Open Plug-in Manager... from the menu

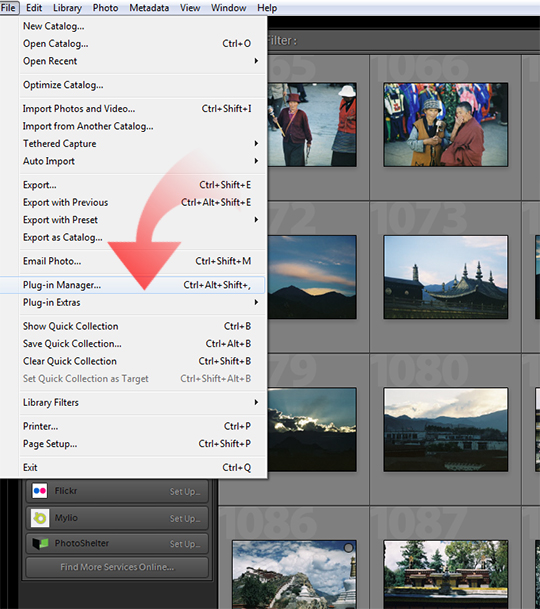point(133,285)
